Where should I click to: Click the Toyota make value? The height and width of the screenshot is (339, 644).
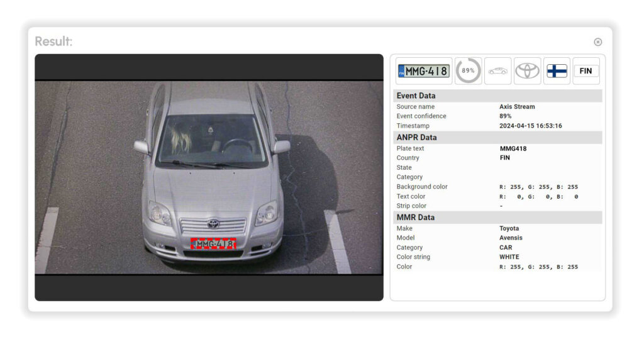[x=509, y=228]
